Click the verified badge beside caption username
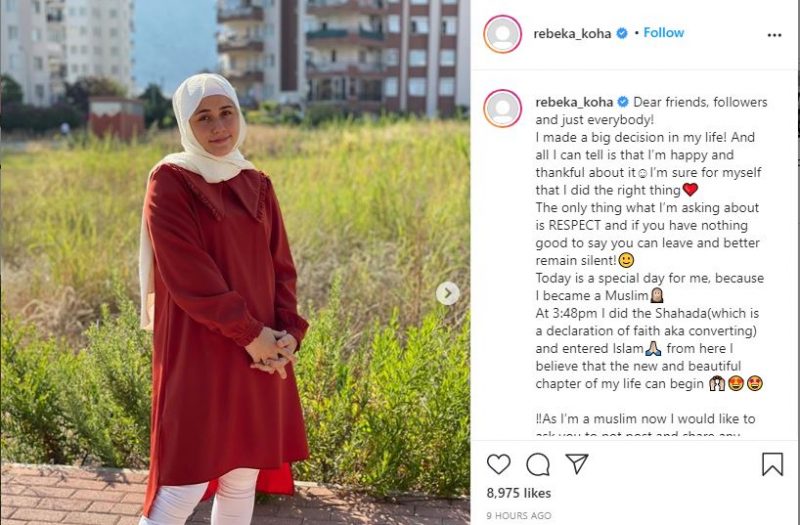The height and width of the screenshot is (525, 800). point(623,102)
